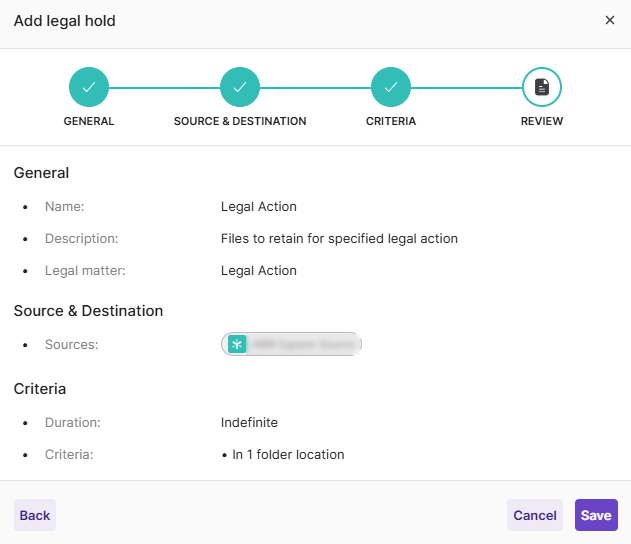Image resolution: width=631 pixels, height=544 pixels.
Task: Click the 'Name:' field label
Action: pyautogui.click(x=65, y=207)
